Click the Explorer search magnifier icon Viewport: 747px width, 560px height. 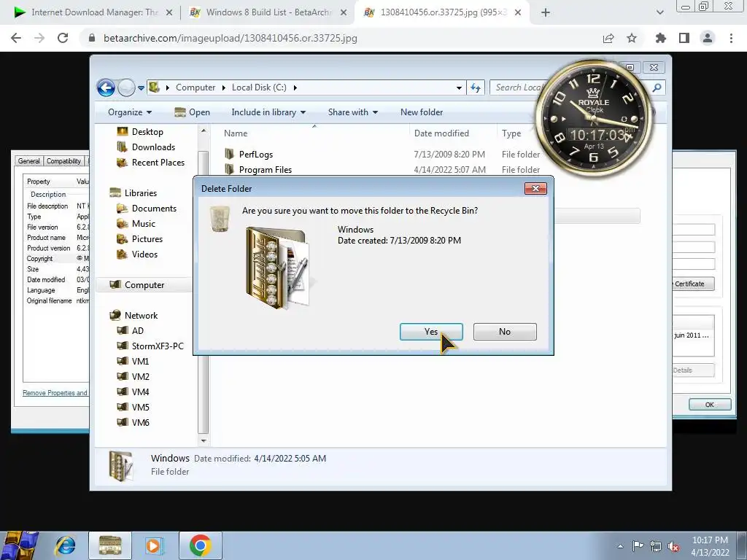657,87
